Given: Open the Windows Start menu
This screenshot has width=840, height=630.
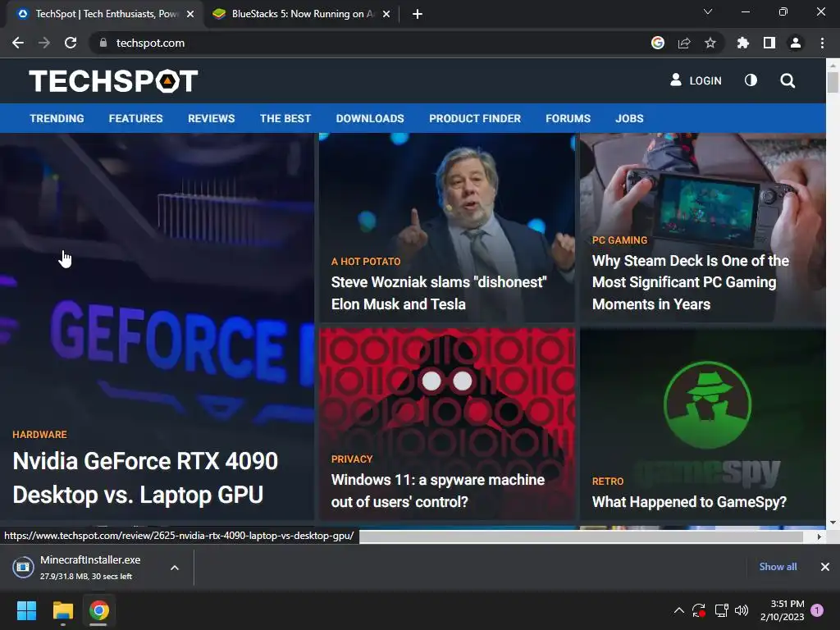Looking at the screenshot, I should point(26,610).
